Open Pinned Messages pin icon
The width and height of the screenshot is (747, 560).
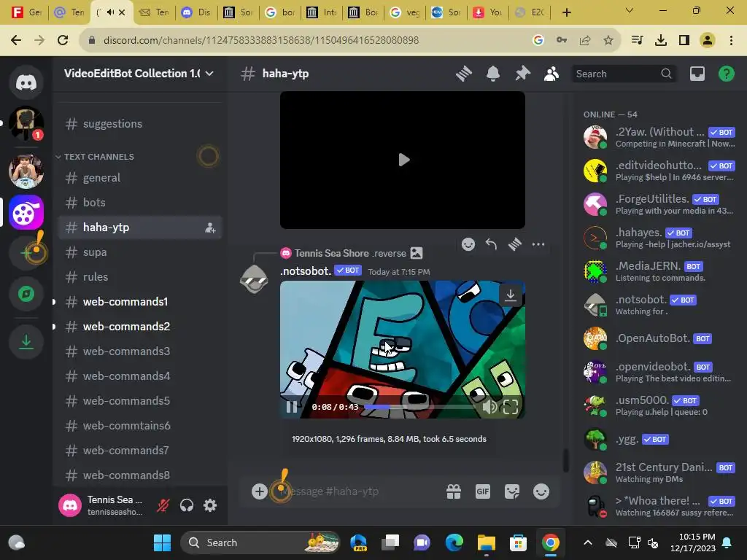click(x=522, y=74)
